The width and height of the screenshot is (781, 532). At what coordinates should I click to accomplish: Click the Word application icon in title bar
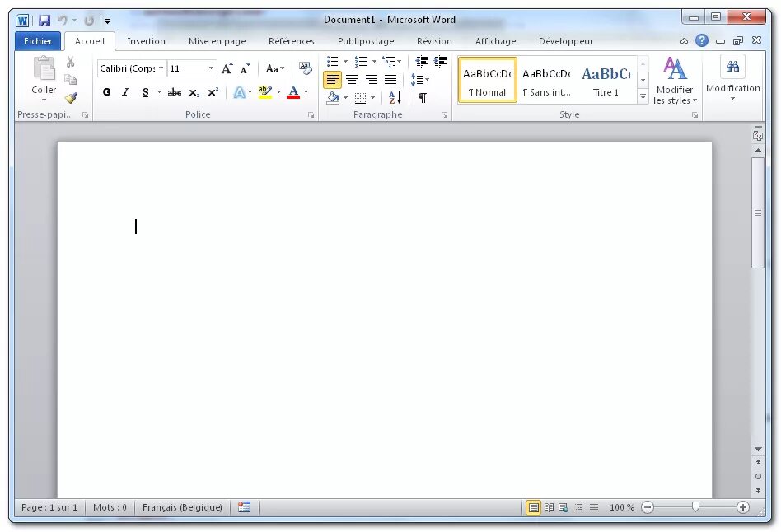[22, 21]
